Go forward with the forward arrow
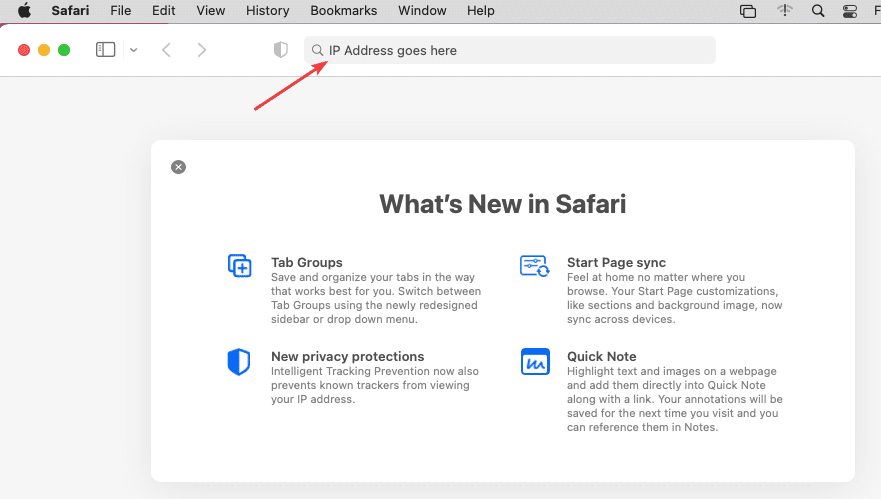 click(202, 50)
